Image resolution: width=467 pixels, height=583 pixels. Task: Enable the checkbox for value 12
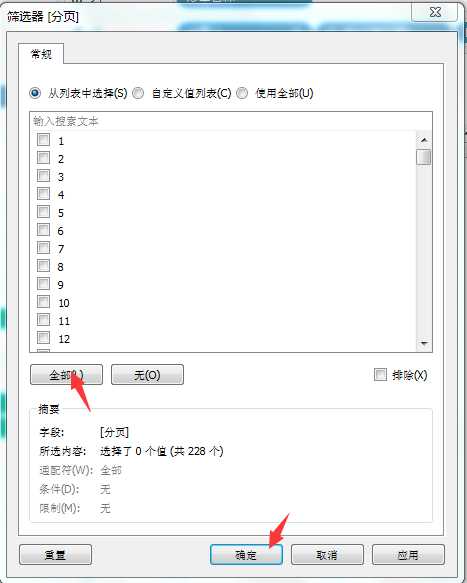pos(44,338)
